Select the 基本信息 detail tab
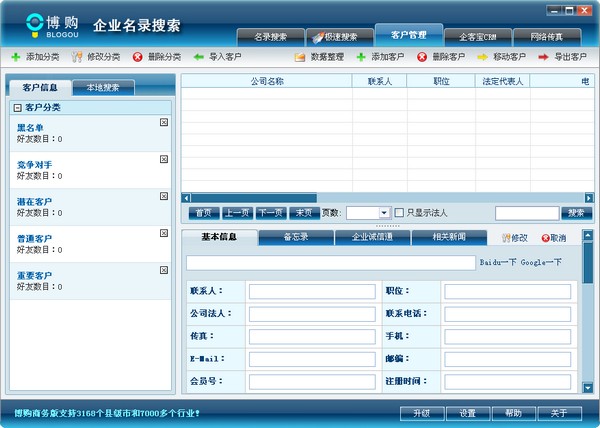The image size is (600, 428). tap(219, 237)
